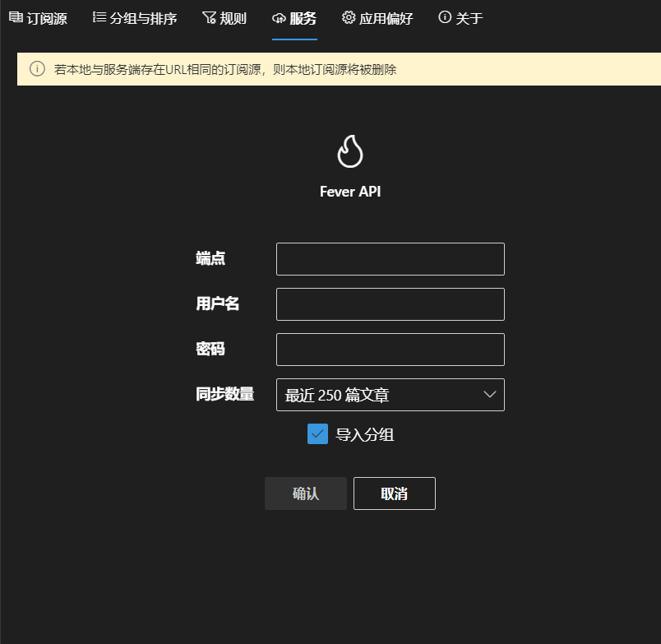This screenshot has width=661, height=644.
Task: Click the 密码 input field
Action: coord(390,349)
